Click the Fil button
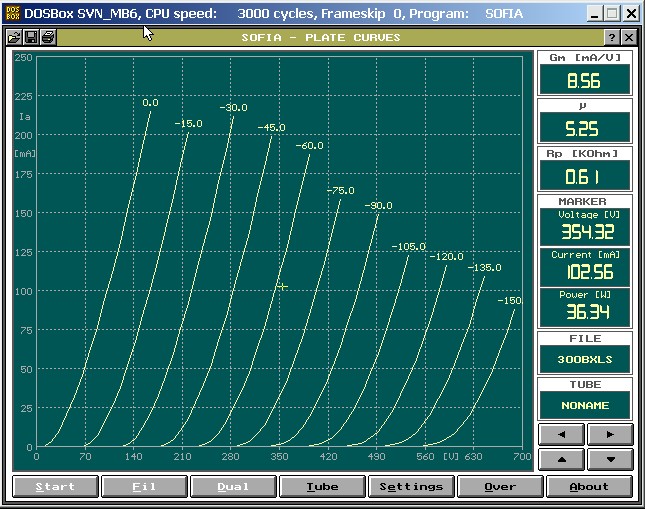The height and width of the screenshot is (509, 645). (x=144, y=487)
